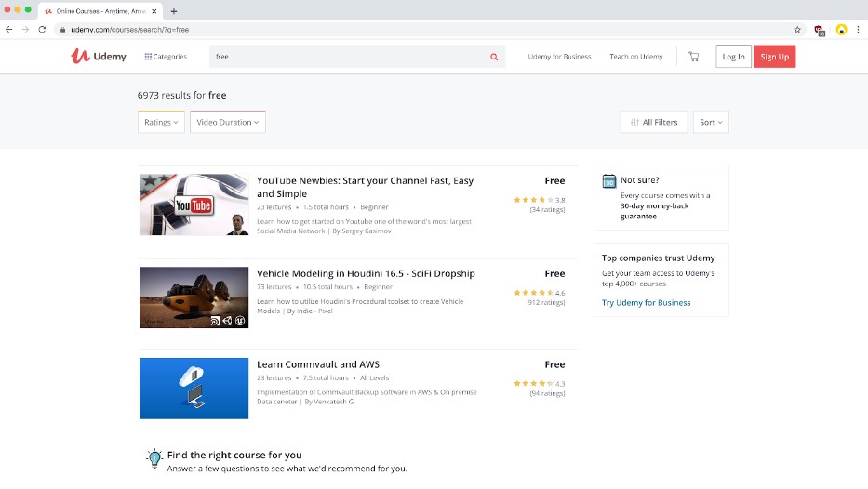Click the 3.8 star rating of YouTube Newbies
Screen dimensions: 868x489
(540, 200)
